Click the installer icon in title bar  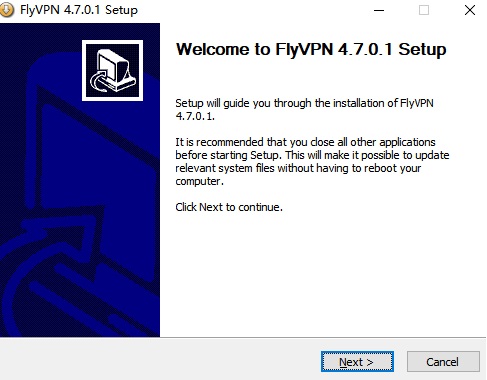coord(7,10)
